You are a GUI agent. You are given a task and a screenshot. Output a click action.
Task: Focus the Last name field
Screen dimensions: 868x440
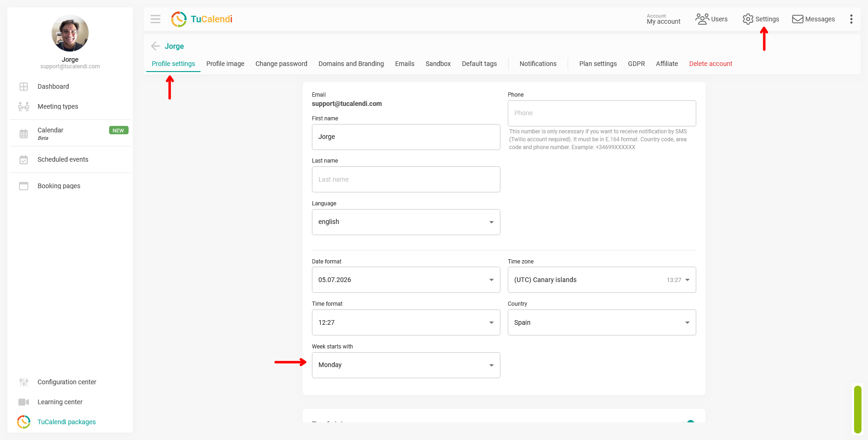406,179
